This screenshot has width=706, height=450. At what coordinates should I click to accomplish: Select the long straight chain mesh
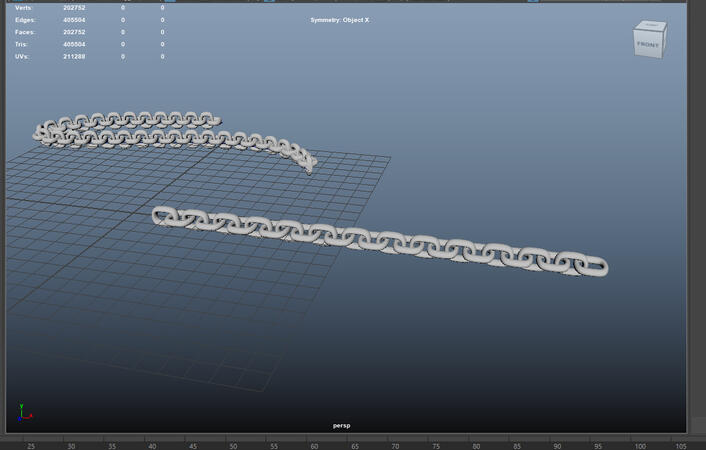(x=380, y=241)
